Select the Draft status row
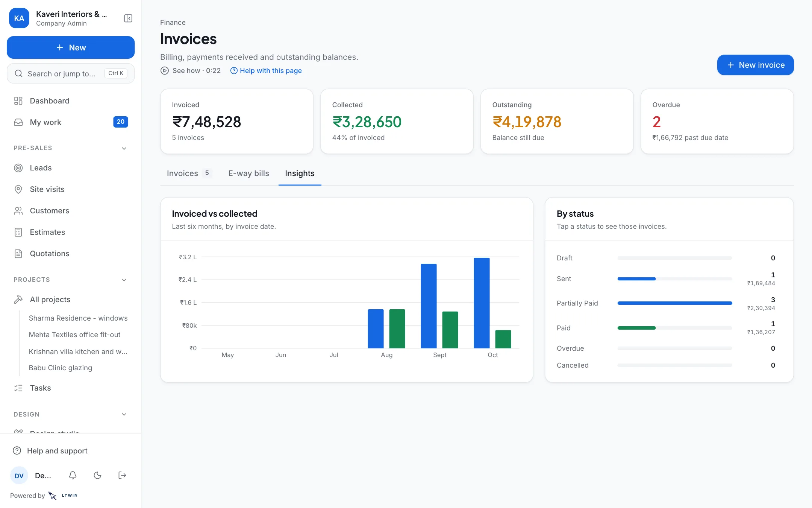 point(666,258)
